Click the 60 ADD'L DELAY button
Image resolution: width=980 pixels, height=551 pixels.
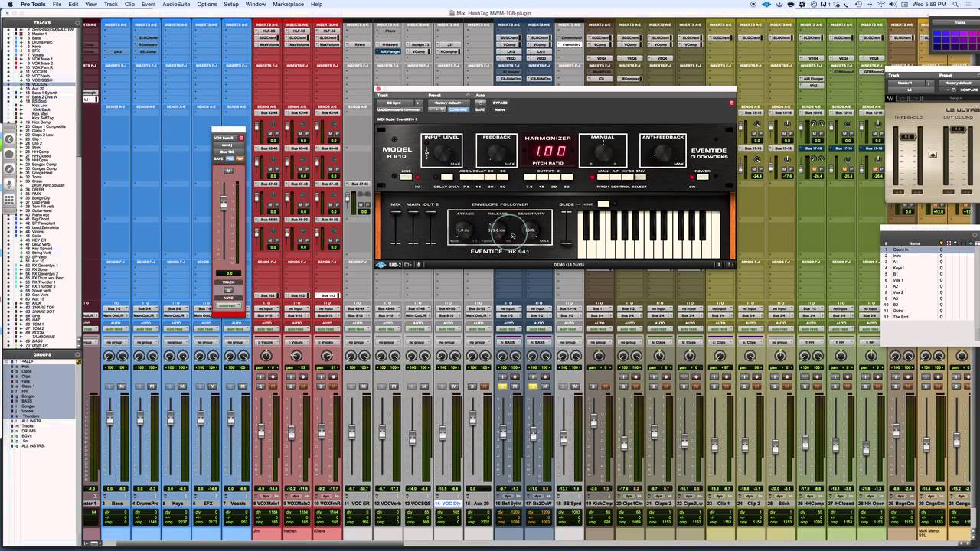tap(503, 177)
